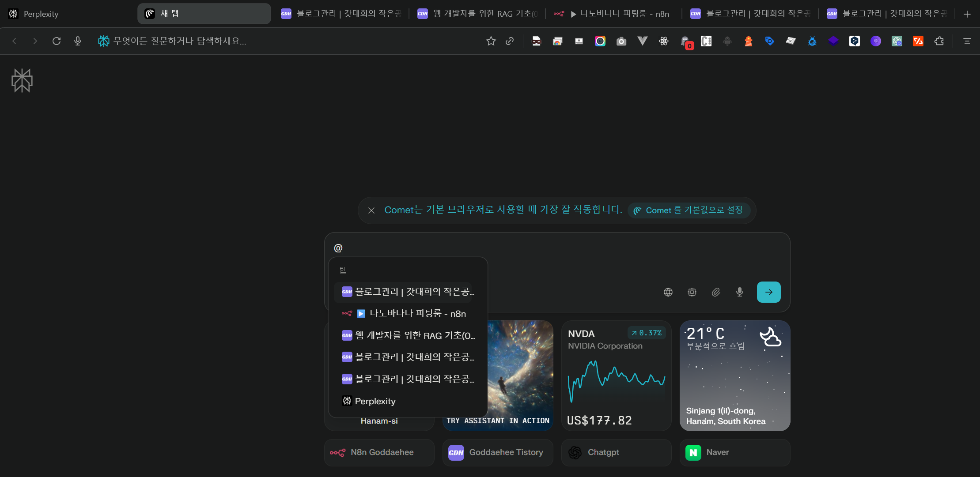The width and height of the screenshot is (980, 477).
Task: Open the NVDA stock widget
Action: point(616,376)
